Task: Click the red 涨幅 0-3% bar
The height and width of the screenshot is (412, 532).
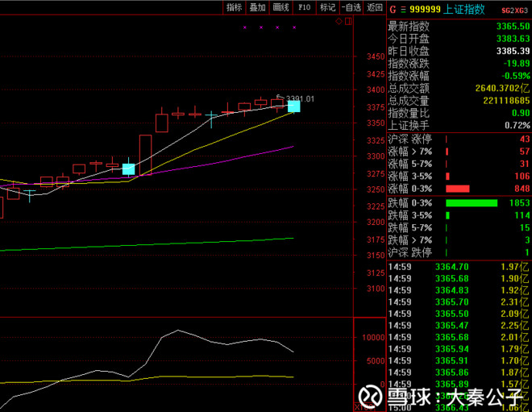Action: point(457,189)
